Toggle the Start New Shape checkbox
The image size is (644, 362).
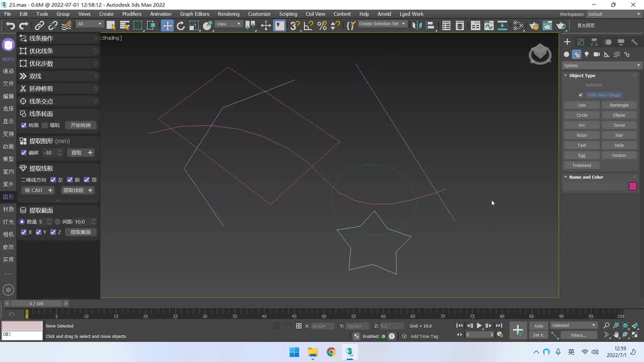point(581,95)
